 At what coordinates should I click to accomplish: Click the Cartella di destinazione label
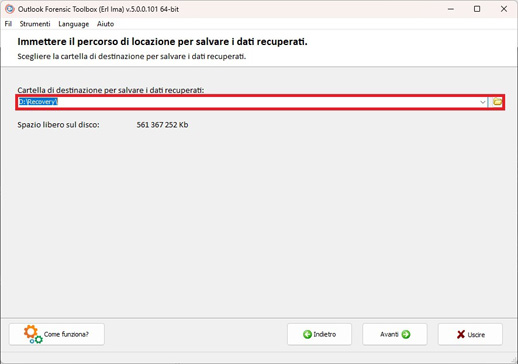[111, 90]
